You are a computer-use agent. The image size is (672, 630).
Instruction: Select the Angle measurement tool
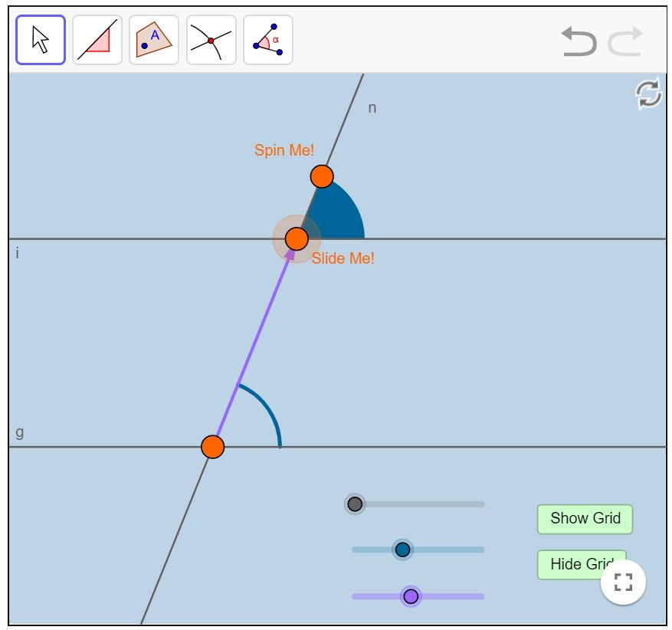[268, 40]
